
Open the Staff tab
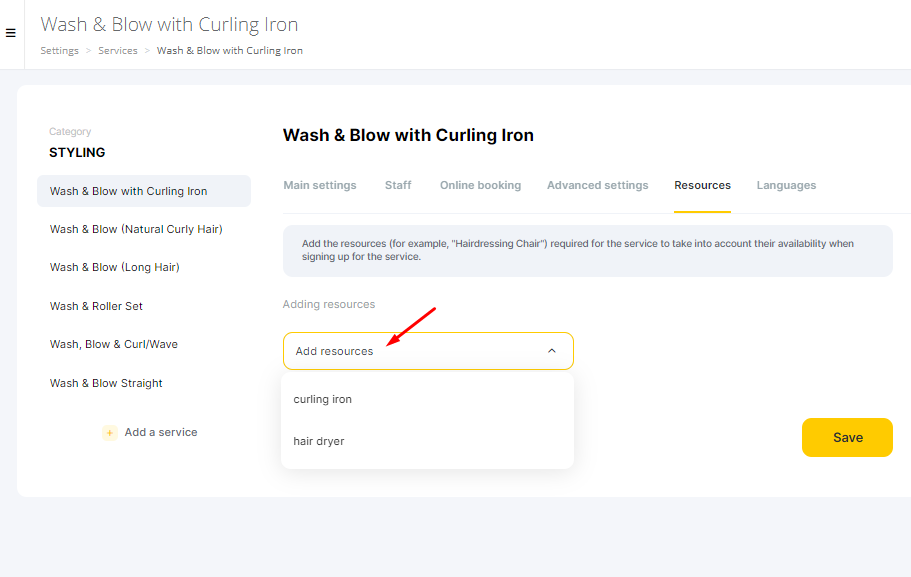[398, 185]
